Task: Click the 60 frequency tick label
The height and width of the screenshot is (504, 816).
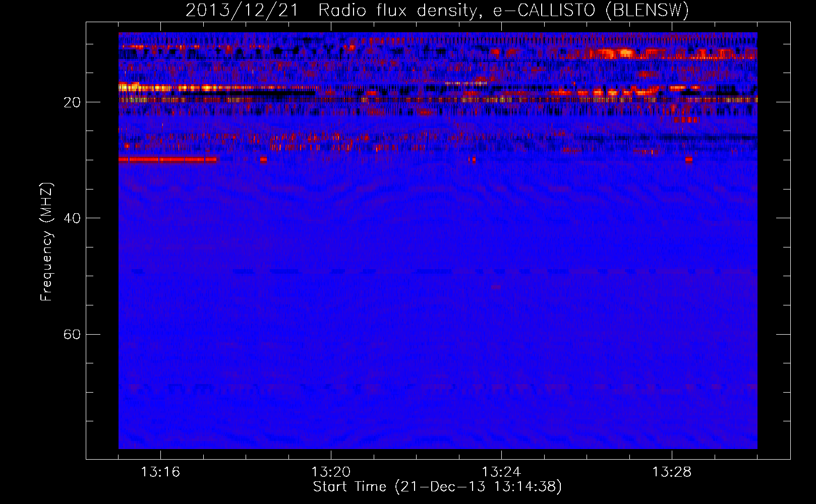Action: tap(72, 334)
